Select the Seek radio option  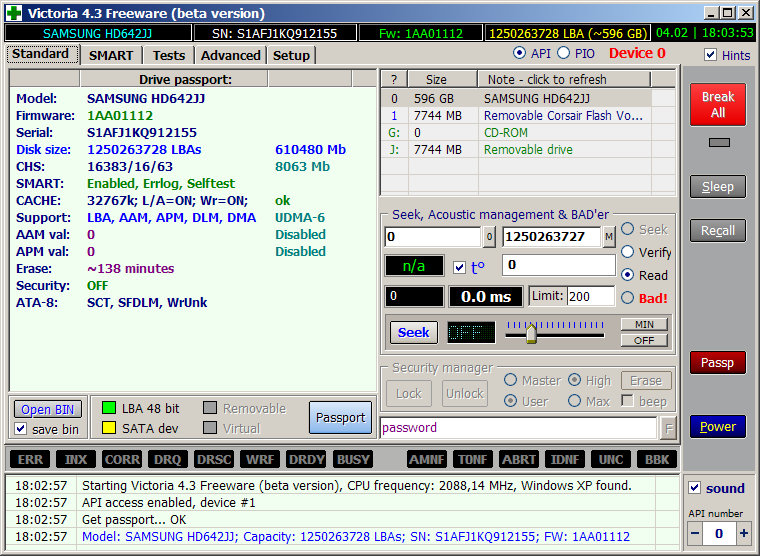[x=628, y=229]
